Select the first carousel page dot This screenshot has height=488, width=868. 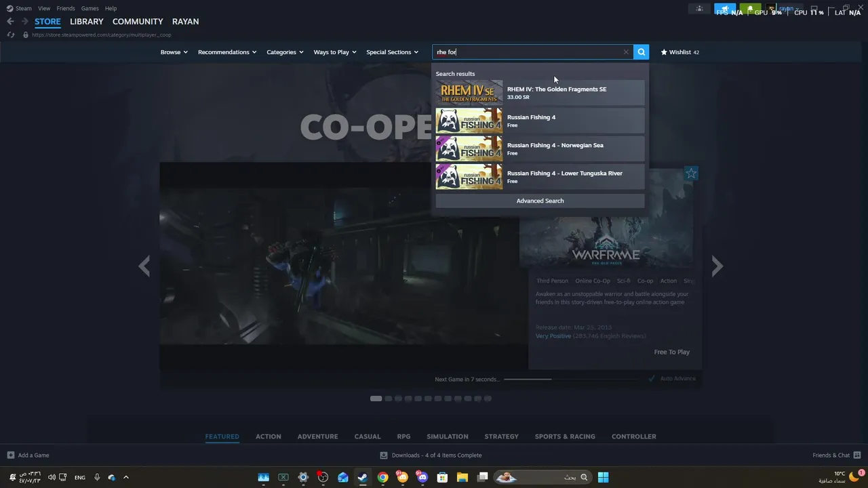click(x=376, y=399)
